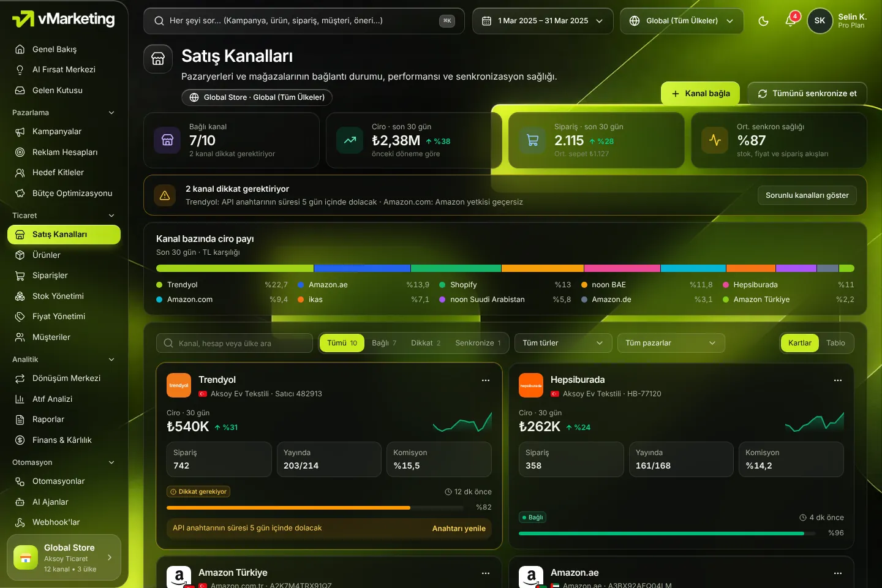Open Genel Bakış from the sidebar
882x588 pixels.
tap(64, 49)
